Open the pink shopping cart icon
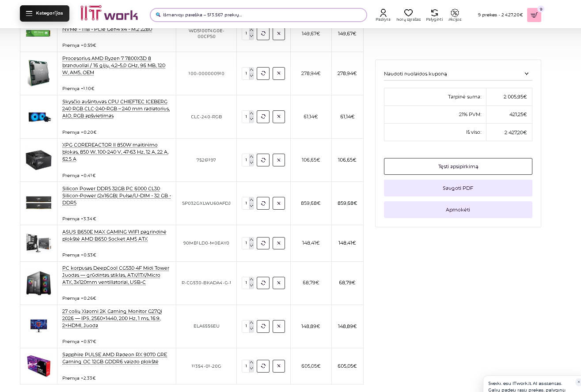 (534, 15)
